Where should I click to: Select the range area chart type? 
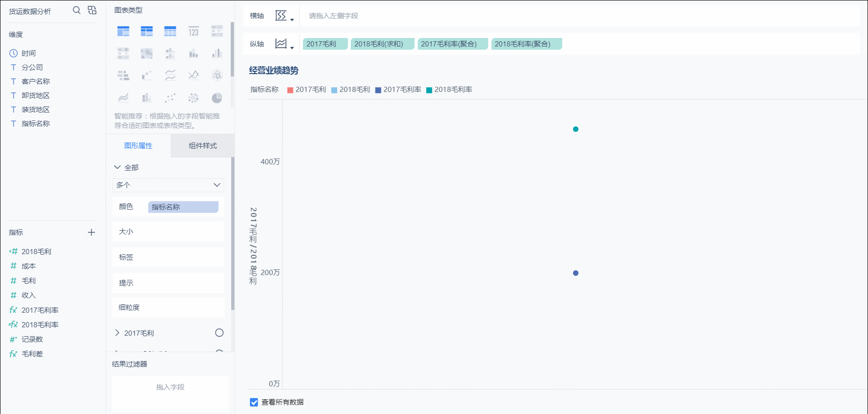coord(123,98)
